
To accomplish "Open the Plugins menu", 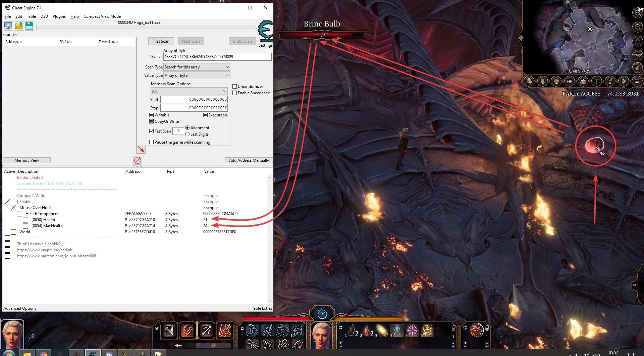I will pyautogui.click(x=59, y=16).
